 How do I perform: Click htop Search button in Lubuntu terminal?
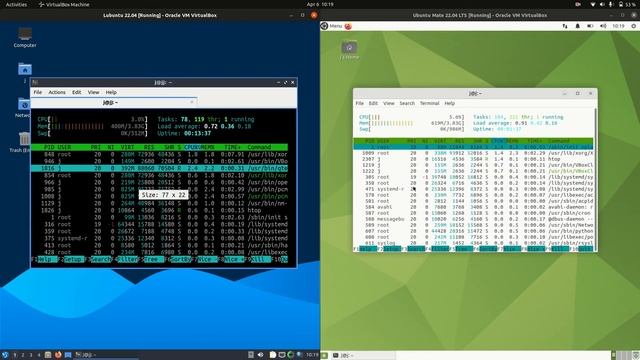tap(101, 260)
